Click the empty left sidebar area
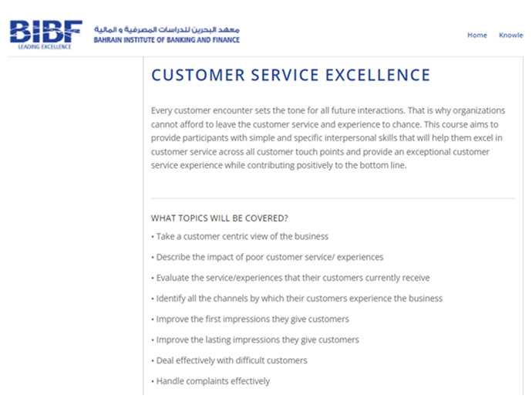The image size is (532, 409). (76, 226)
